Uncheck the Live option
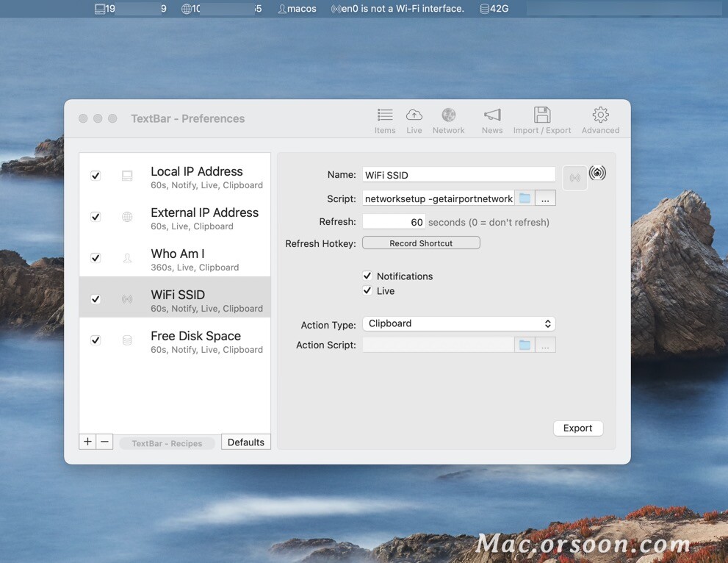 [367, 290]
